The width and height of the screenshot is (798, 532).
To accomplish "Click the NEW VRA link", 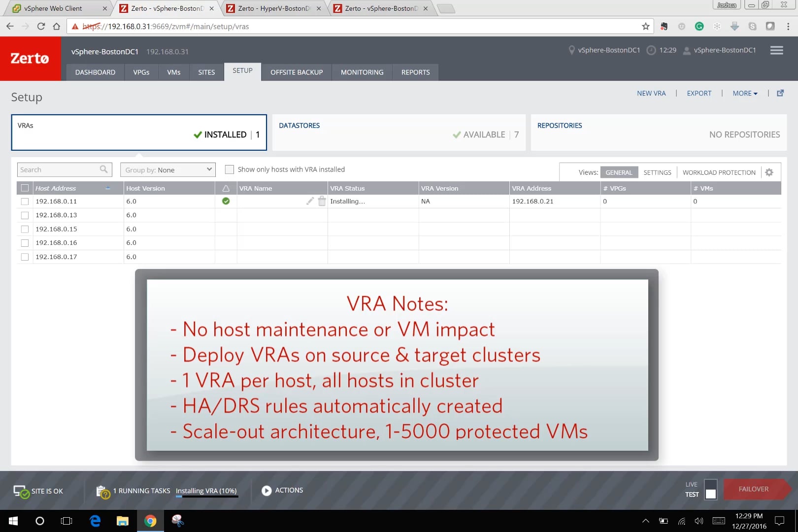I will pyautogui.click(x=651, y=93).
